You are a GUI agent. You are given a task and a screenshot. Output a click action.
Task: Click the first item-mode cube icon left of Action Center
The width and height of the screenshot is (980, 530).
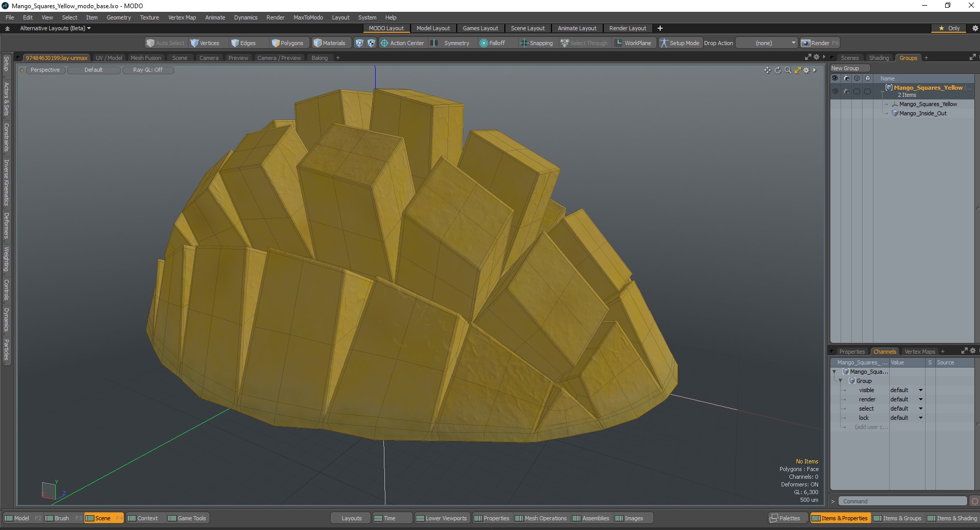359,43
